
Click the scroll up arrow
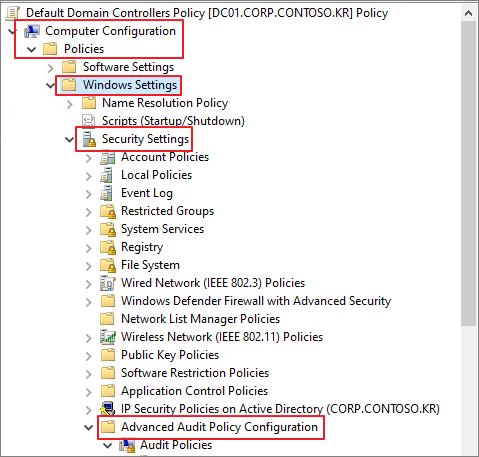pyautogui.click(x=468, y=13)
